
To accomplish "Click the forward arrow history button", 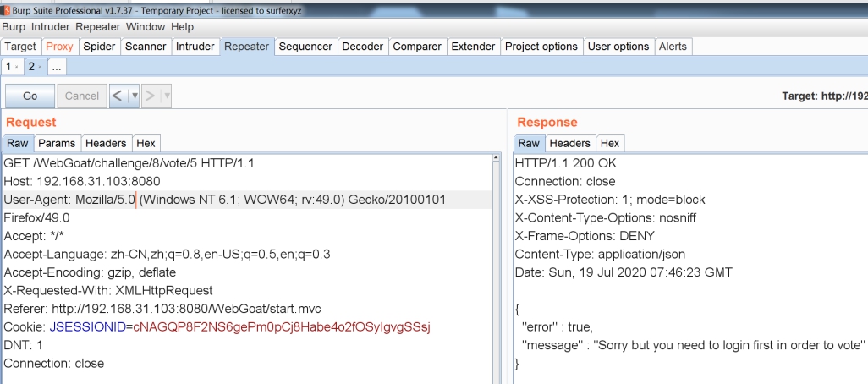I will pyautogui.click(x=150, y=96).
